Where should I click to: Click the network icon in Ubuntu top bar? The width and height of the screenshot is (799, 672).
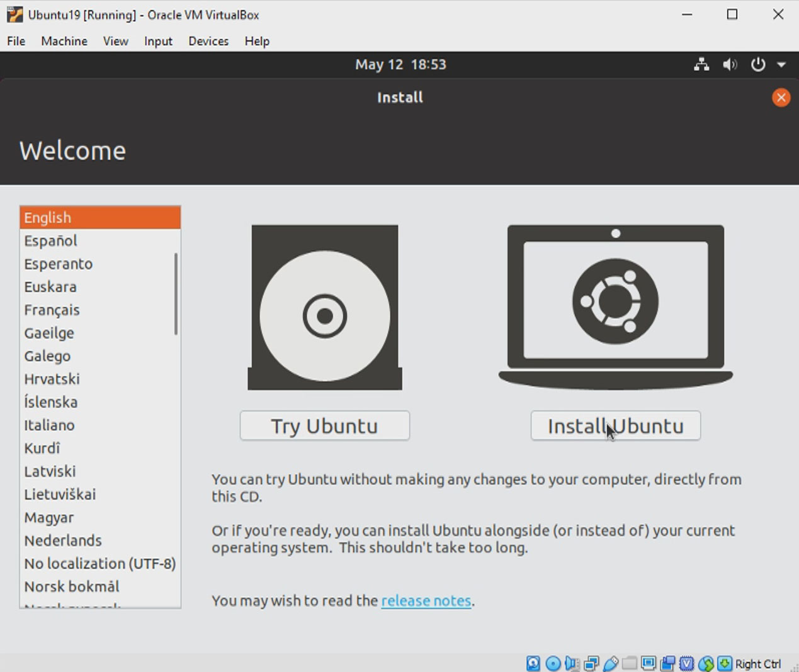701,64
